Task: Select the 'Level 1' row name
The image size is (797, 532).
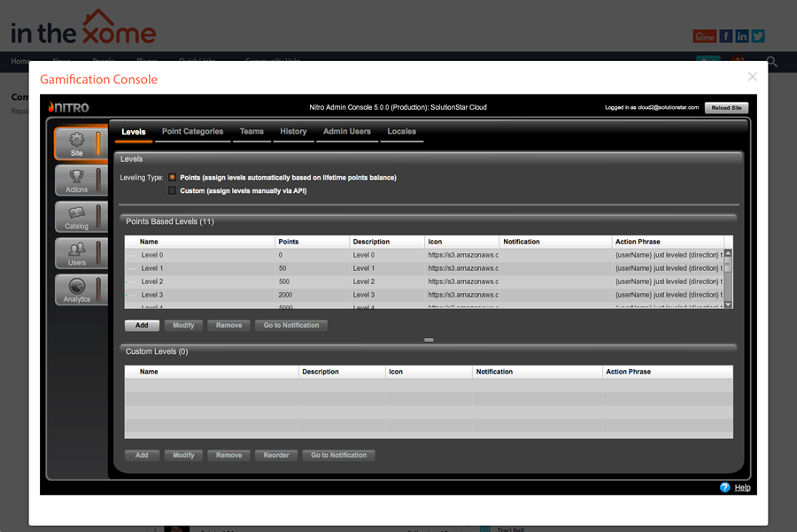Action: (x=152, y=268)
